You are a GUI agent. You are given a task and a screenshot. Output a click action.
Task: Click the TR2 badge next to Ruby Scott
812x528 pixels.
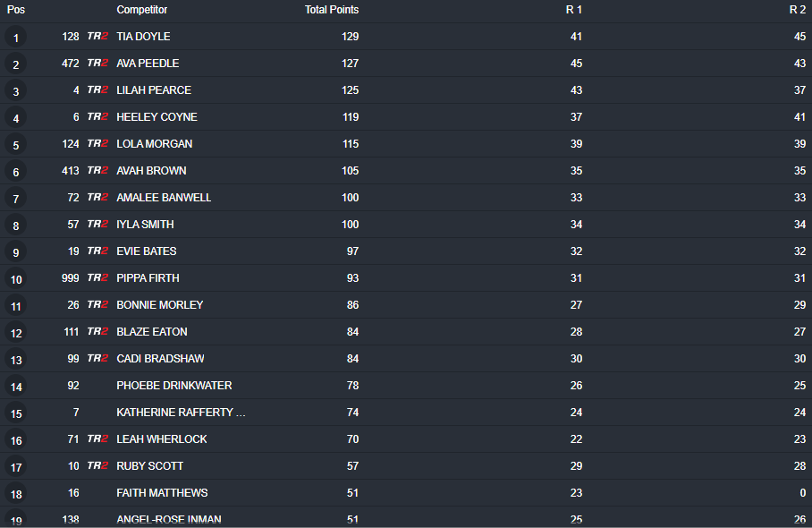click(x=97, y=466)
